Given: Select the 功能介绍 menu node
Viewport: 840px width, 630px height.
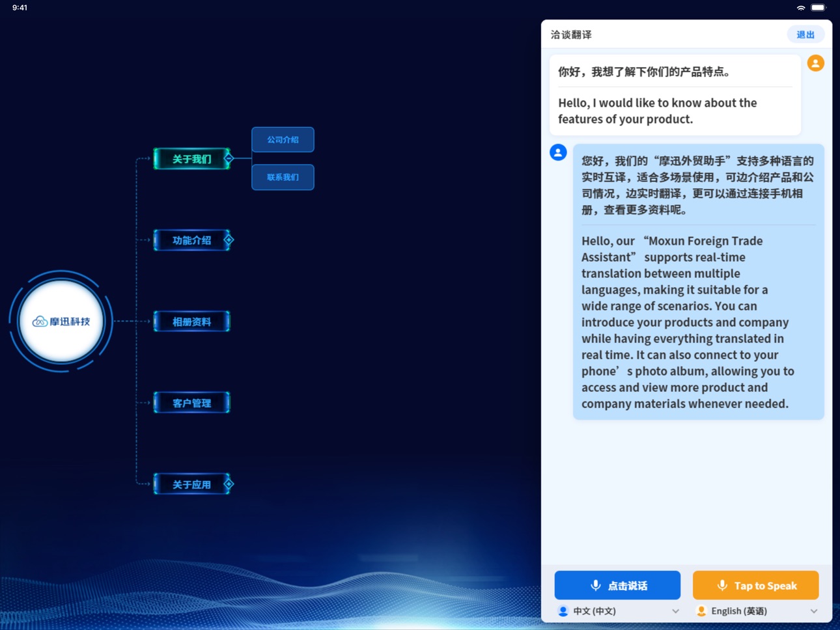Looking at the screenshot, I should 191,240.
